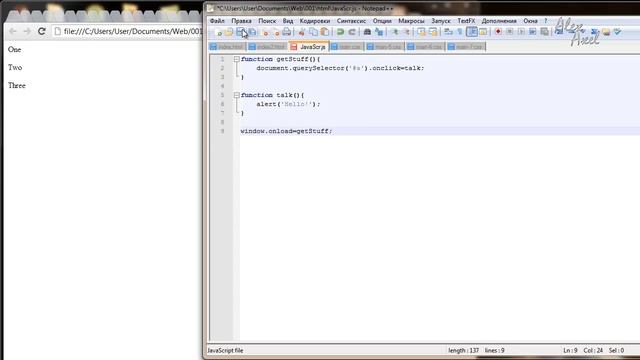Click the Save All toolbar icon
640x360 pixels.
(252, 32)
